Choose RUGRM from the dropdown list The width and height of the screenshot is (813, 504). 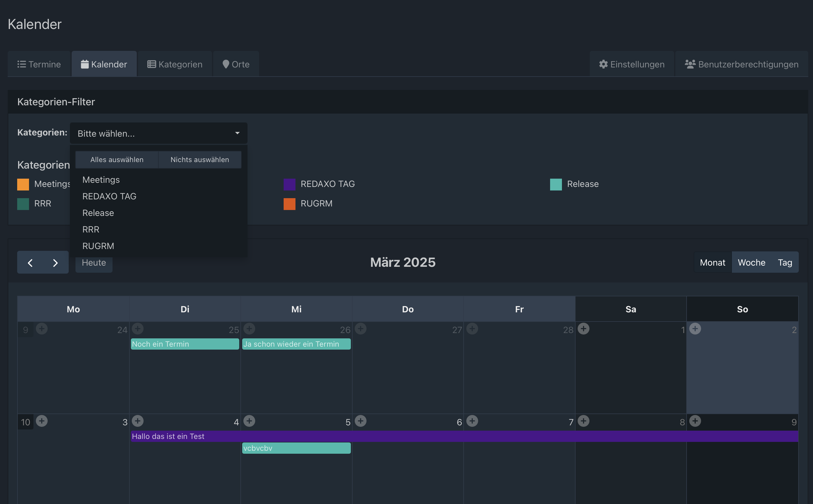pos(158,246)
